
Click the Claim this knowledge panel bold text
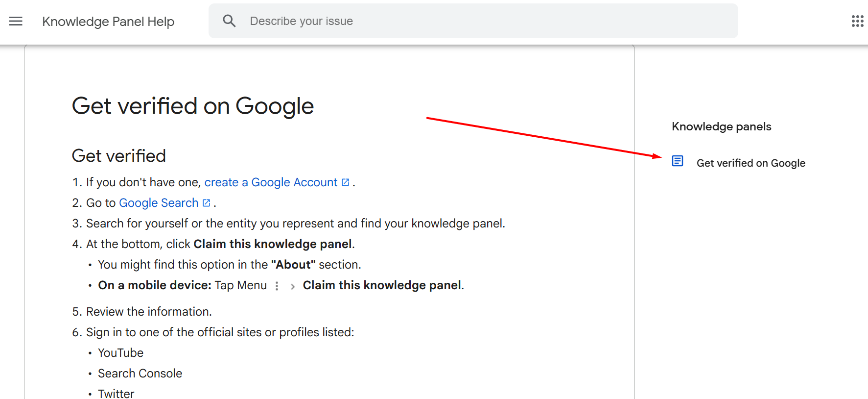click(x=273, y=244)
